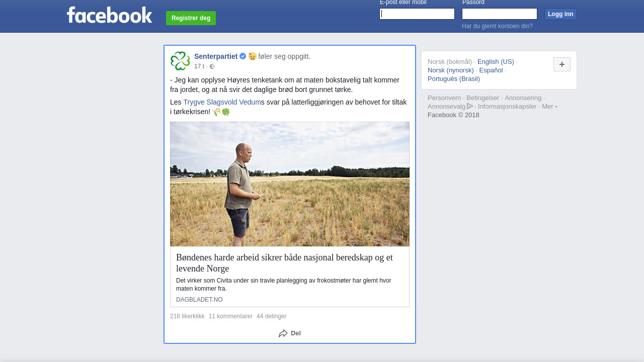Click the Registrer deg button
This screenshot has height=362, width=644.
(x=191, y=18)
